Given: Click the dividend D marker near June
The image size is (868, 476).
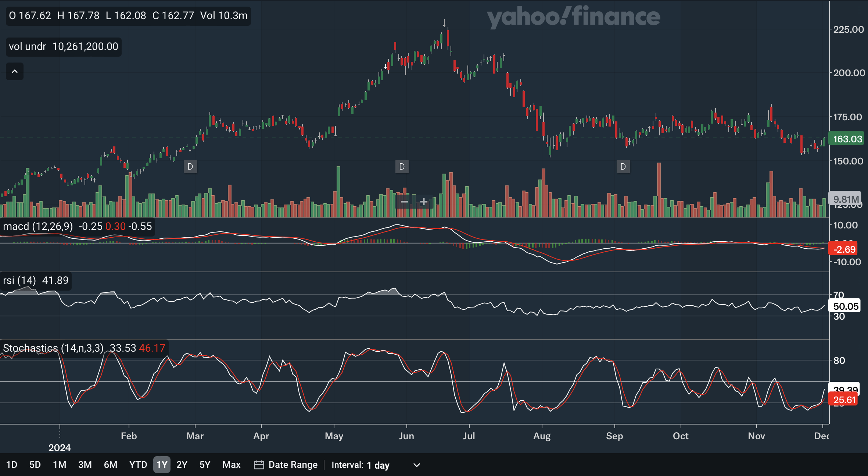Looking at the screenshot, I should (x=402, y=167).
